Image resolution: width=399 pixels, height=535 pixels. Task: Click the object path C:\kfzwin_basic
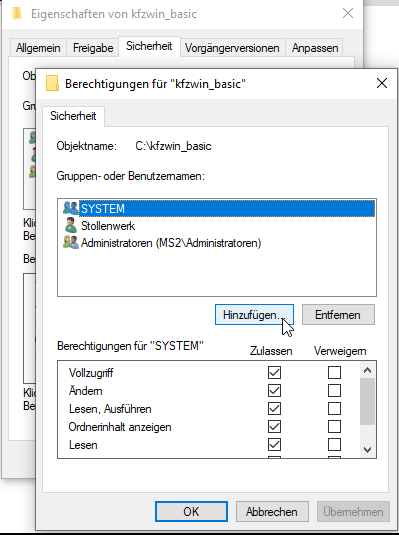(173, 146)
